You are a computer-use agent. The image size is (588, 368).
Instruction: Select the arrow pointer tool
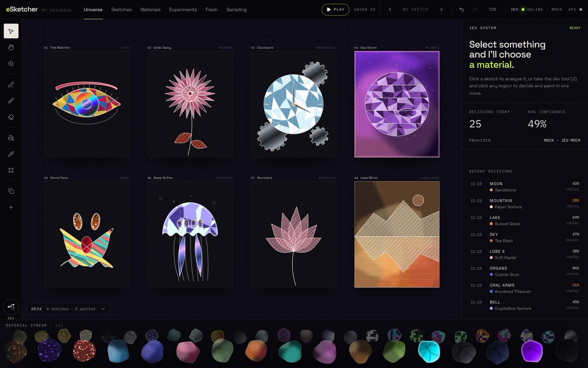point(11,31)
